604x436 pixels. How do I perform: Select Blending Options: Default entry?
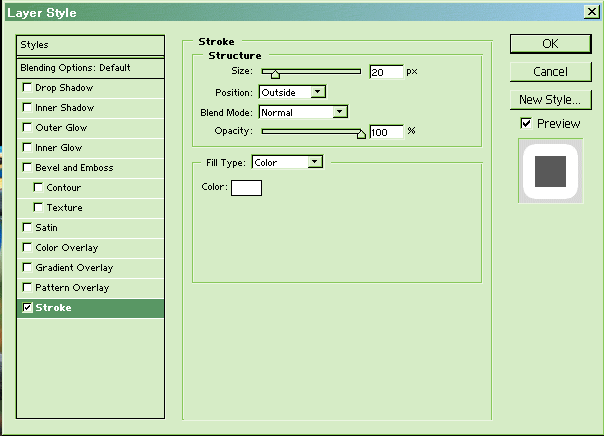pos(91,67)
